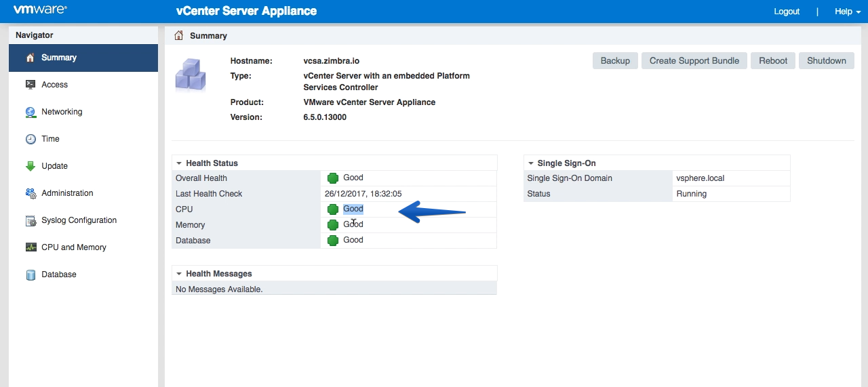The height and width of the screenshot is (387, 868).
Task: Open the Administration page
Action: click(83, 193)
